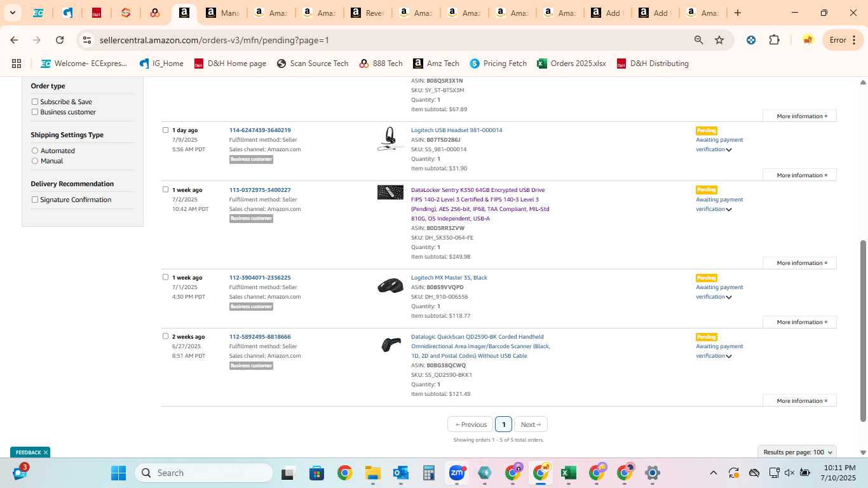
Task: Open the D&H Distributing bookmark
Action: point(653,64)
